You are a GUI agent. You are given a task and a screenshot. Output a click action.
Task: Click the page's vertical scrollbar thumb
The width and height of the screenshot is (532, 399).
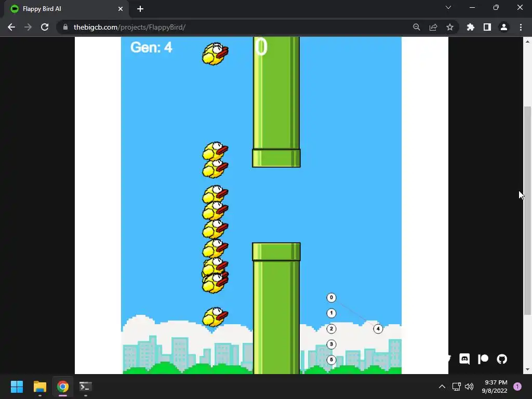coord(527,210)
